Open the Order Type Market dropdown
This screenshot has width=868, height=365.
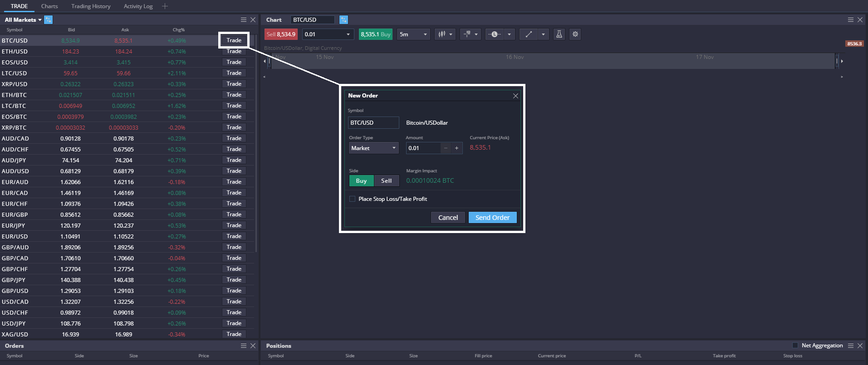[x=374, y=148]
